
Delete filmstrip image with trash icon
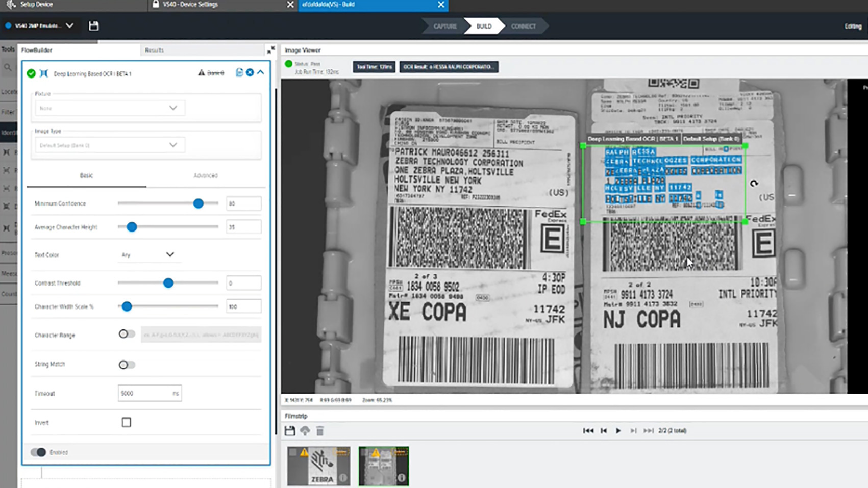pos(320,431)
